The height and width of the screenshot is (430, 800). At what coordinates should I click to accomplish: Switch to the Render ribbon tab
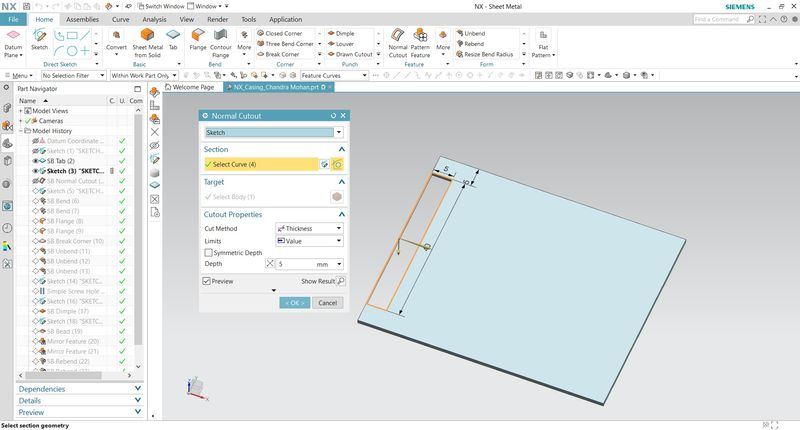tap(217, 19)
